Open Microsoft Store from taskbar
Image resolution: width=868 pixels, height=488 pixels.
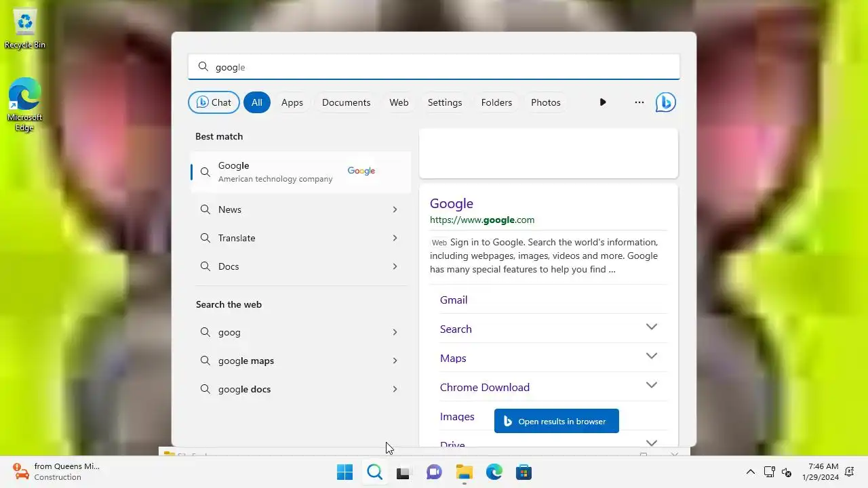click(x=524, y=472)
